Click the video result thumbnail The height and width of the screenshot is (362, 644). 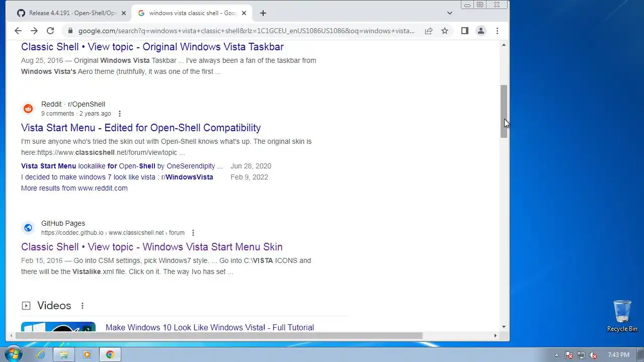58,327
